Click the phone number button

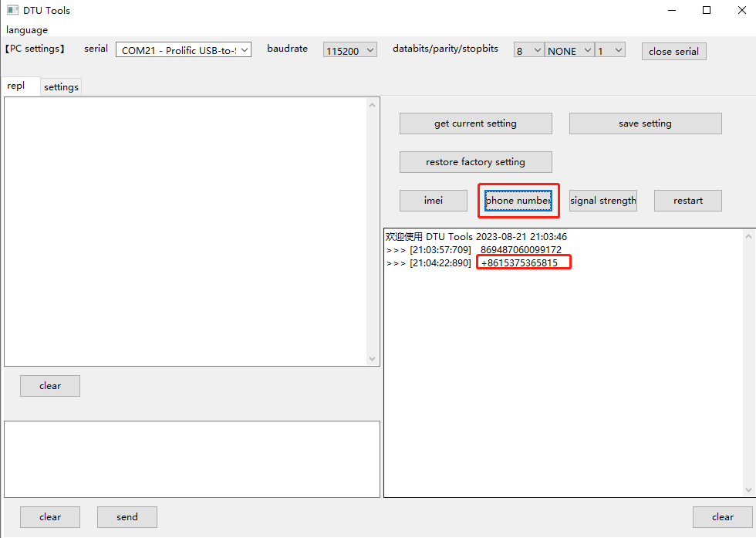(x=518, y=201)
